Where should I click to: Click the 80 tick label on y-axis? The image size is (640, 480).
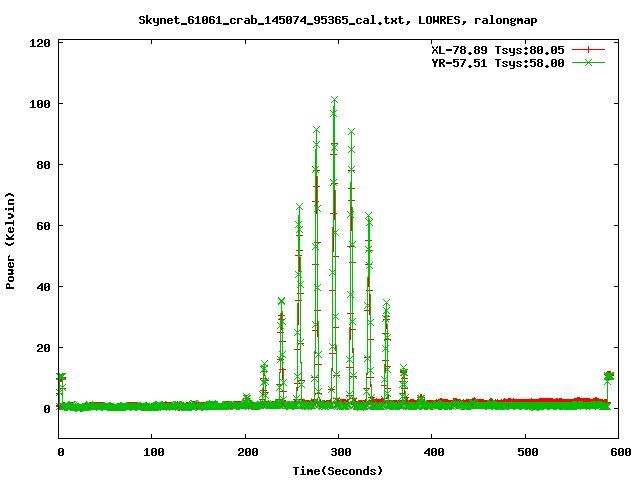coord(45,165)
